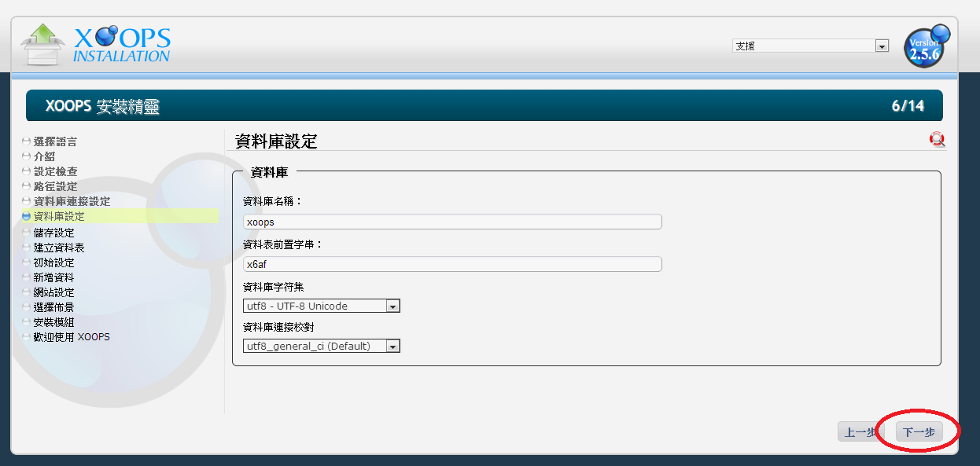This screenshot has width=980, height=466.
Task: Click the 資料表前置字串： label
Action: click(283, 244)
